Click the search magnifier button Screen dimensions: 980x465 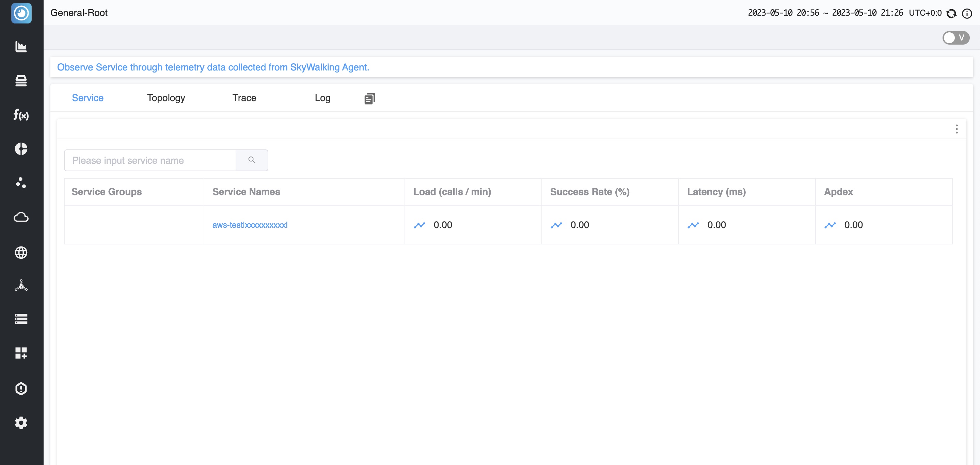tap(252, 160)
